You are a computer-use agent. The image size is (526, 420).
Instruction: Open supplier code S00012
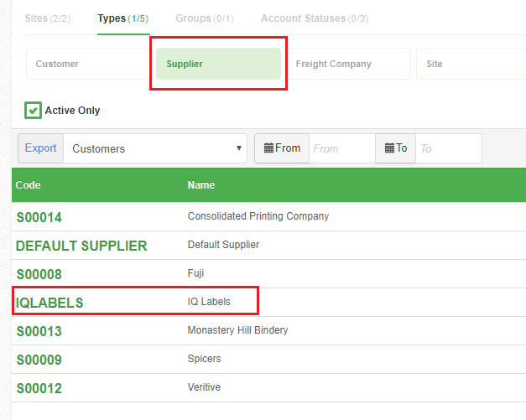[x=39, y=388]
